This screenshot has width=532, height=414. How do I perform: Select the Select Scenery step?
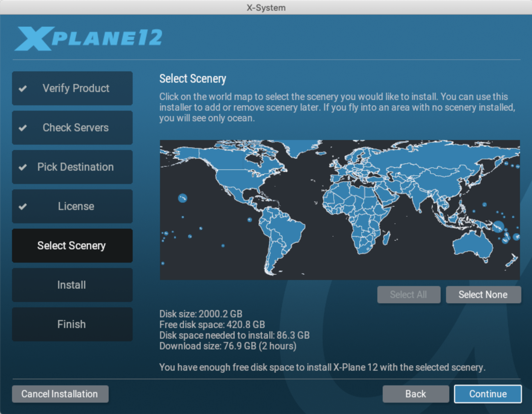(x=72, y=246)
